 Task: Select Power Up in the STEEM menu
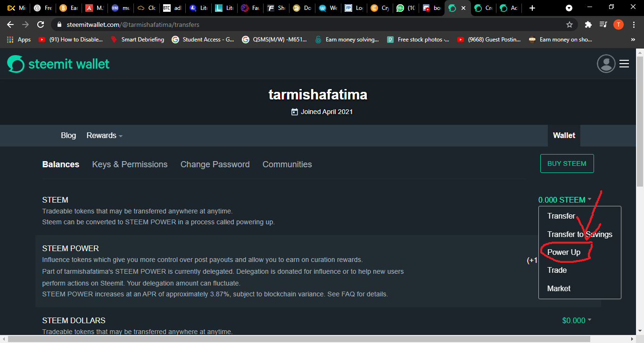[x=564, y=252]
